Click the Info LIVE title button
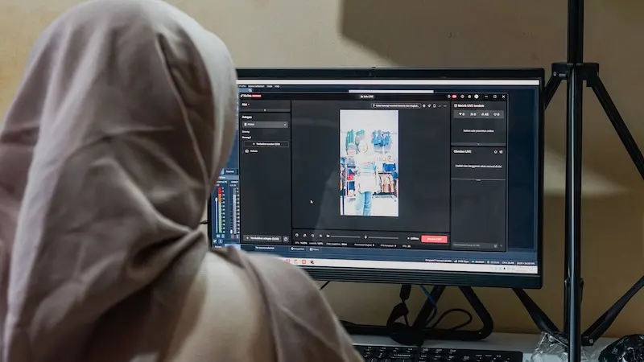644x362 pixels. (367, 97)
